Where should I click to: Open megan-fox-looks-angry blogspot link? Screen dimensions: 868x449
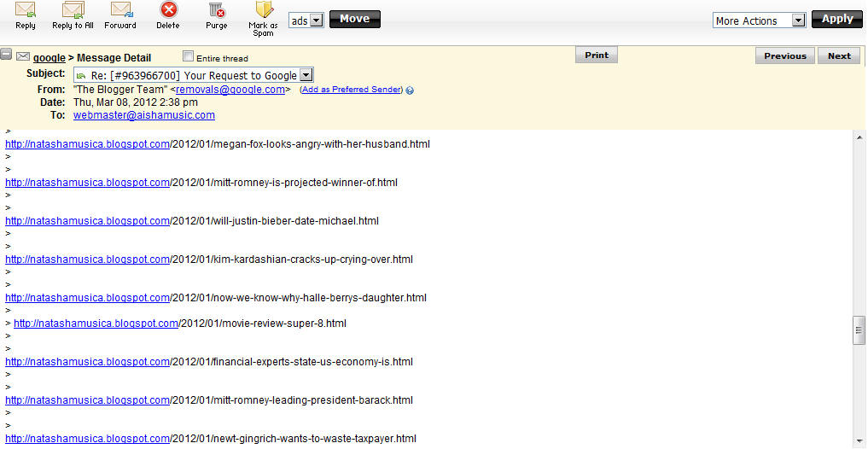[87, 144]
